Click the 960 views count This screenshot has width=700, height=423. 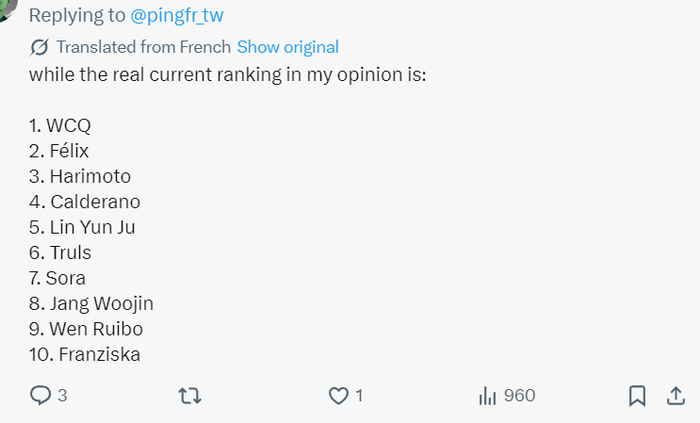pos(519,396)
